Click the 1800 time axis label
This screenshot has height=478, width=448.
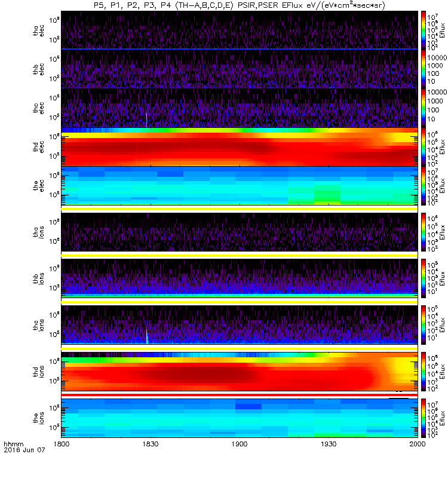[62, 444]
